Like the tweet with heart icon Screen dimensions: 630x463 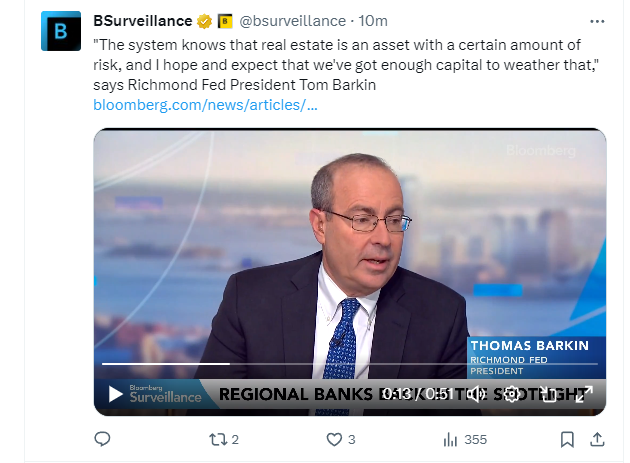pos(335,439)
